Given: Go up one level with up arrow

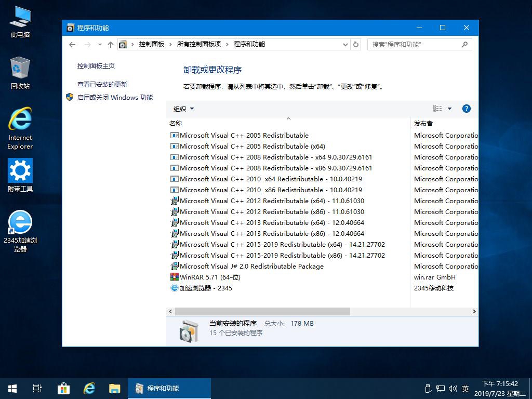Looking at the screenshot, I should [110, 45].
